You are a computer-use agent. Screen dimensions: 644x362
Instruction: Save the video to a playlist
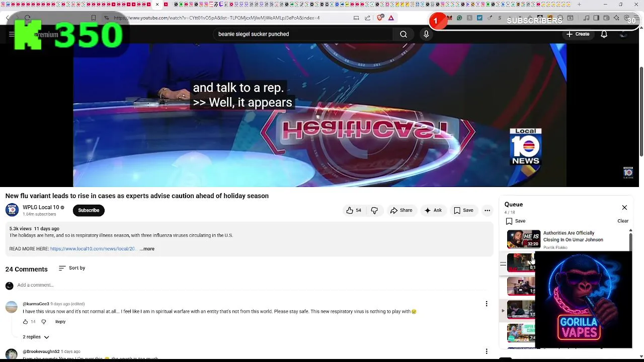coord(463,210)
